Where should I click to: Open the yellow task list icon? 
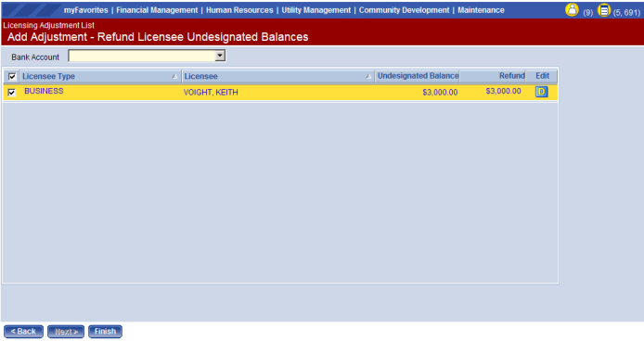click(604, 10)
